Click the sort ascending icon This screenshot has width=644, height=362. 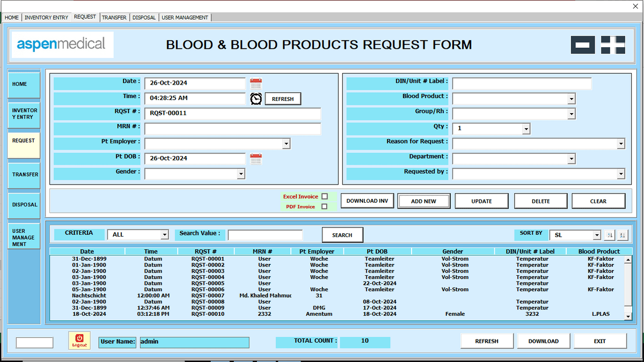coord(610,234)
